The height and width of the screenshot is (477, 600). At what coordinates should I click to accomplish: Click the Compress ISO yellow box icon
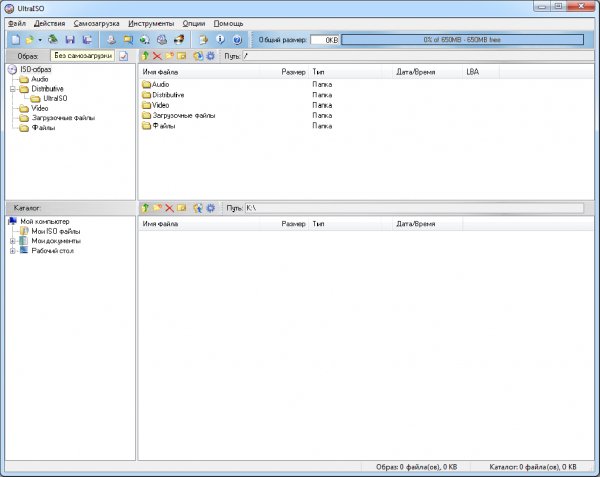coord(128,40)
